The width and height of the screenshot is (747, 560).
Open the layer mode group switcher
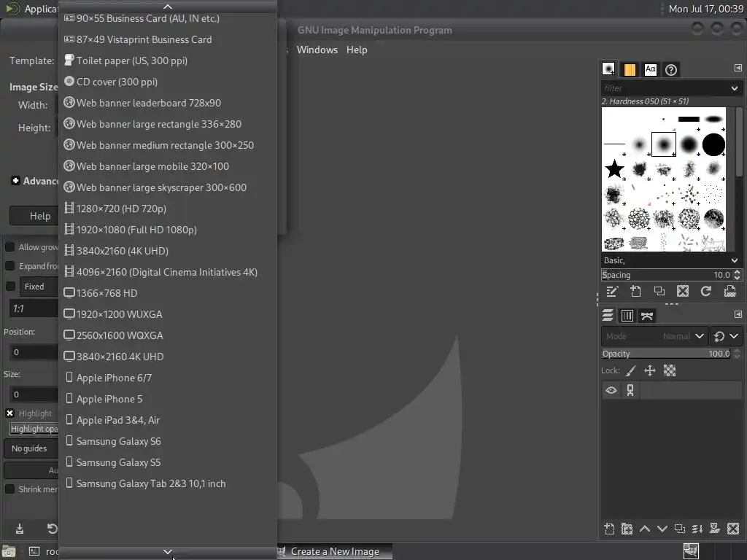tap(726, 336)
